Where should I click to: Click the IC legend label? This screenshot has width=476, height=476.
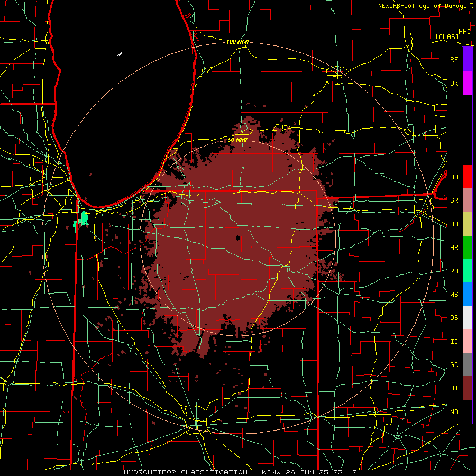[x=454, y=342]
